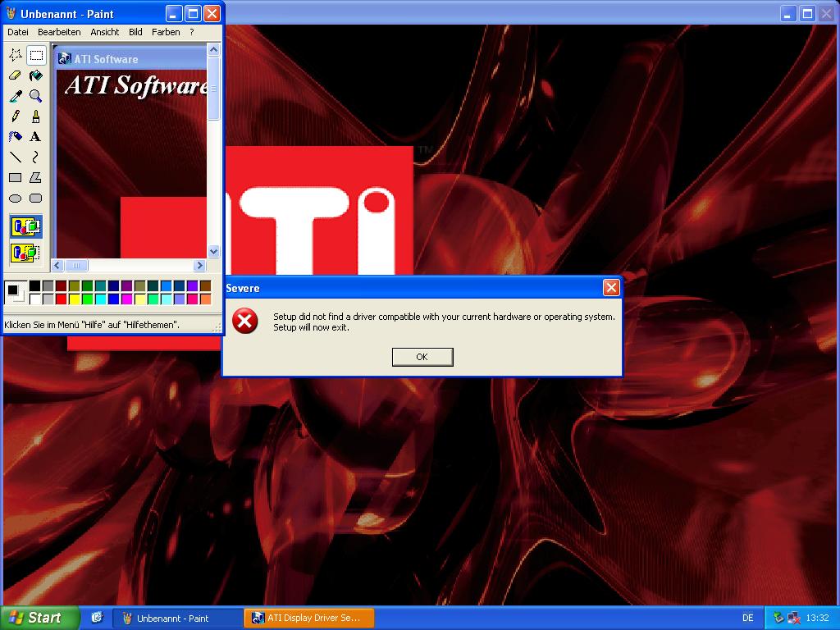Viewport: 840px width, 630px height.
Task: Click the Paint horizontal scroll left arrow
Action: click(58, 265)
